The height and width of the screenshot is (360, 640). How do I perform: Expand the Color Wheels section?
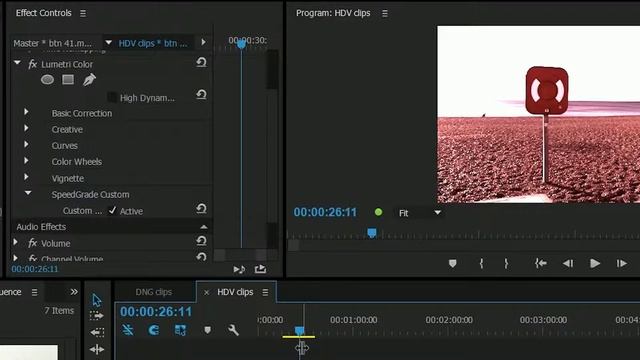(x=26, y=161)
